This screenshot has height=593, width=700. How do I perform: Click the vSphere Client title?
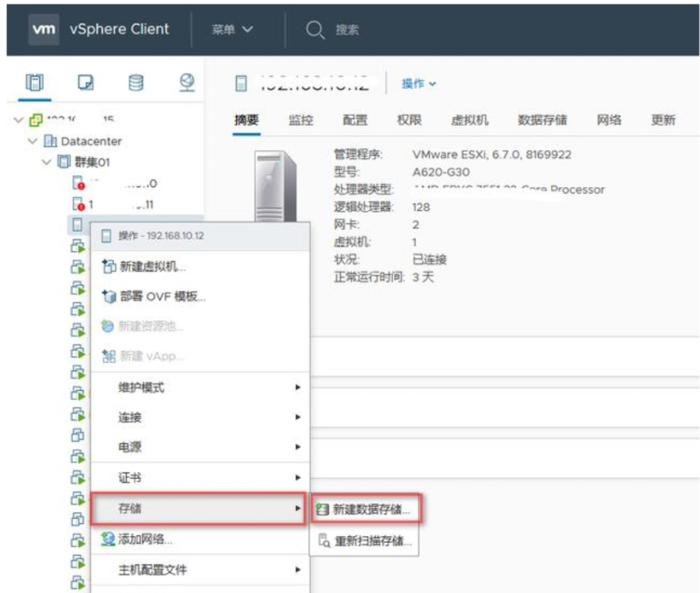point(119,29)
